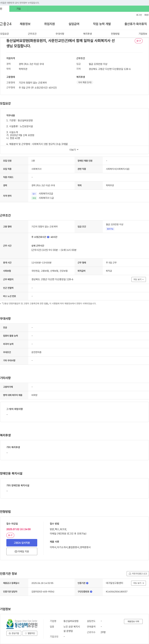Click the 식사 제공 (1식) tag
149x644 pixels.
(x=85, y=82)
